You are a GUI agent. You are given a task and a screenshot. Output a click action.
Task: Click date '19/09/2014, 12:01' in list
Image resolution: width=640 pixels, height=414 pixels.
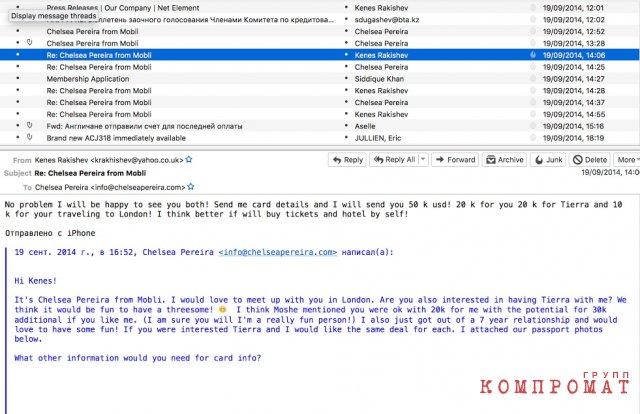click(x=573, y=8)
